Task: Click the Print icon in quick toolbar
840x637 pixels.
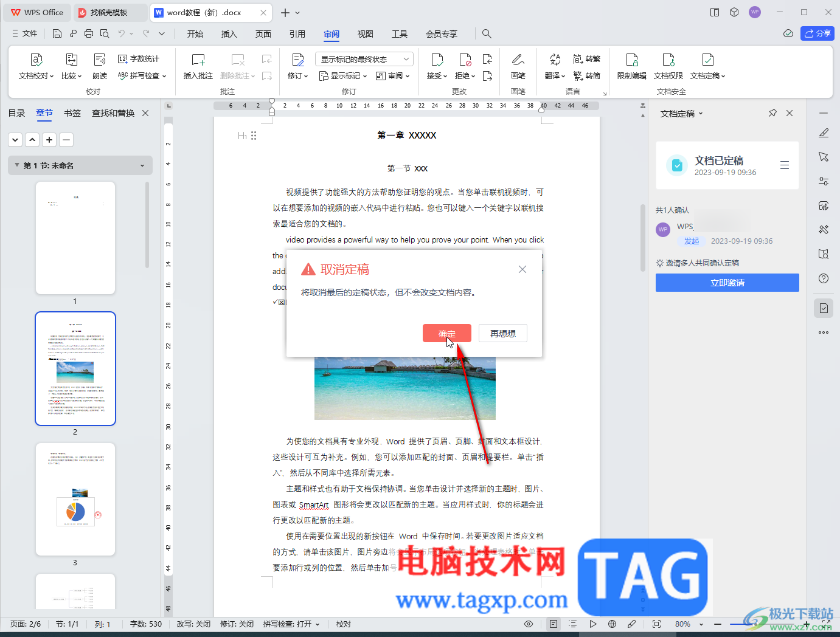Action: point(89,33)
